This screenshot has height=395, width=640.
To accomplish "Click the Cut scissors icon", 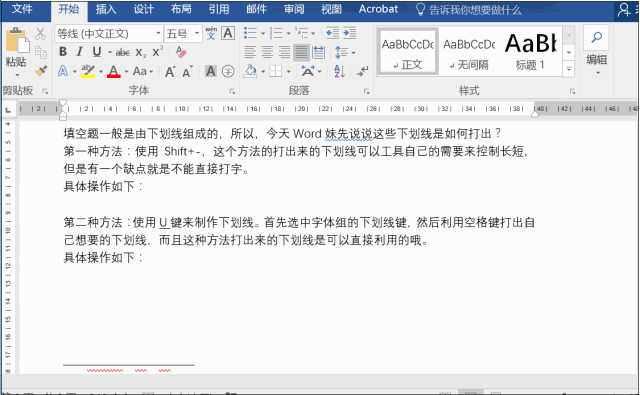I will coord(40,34).
